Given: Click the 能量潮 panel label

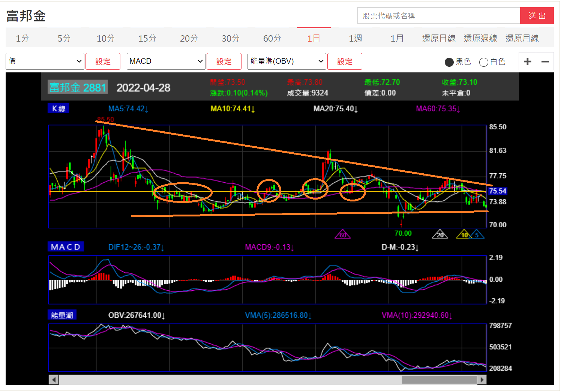Looking at the screenshot, I should [x=62, y=315].
